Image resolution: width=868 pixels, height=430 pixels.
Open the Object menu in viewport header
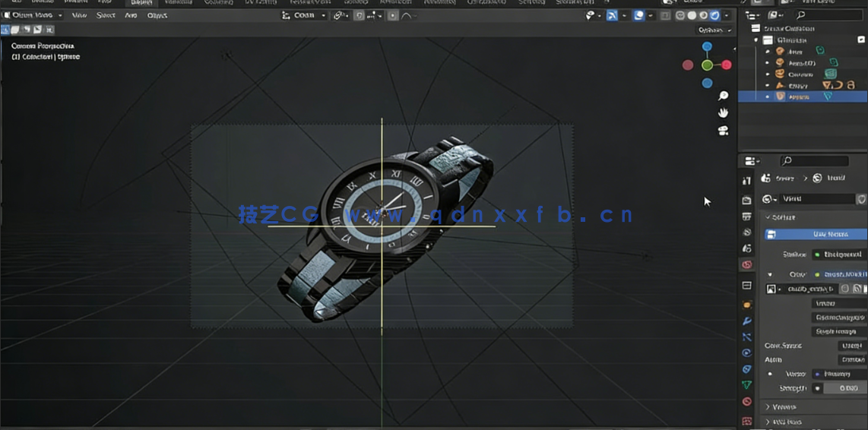point(157,15)
